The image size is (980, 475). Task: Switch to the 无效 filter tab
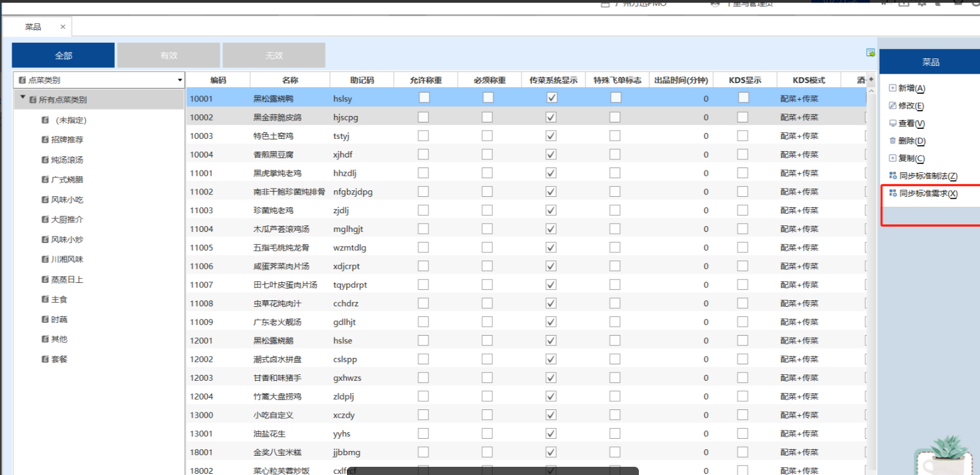274,56
